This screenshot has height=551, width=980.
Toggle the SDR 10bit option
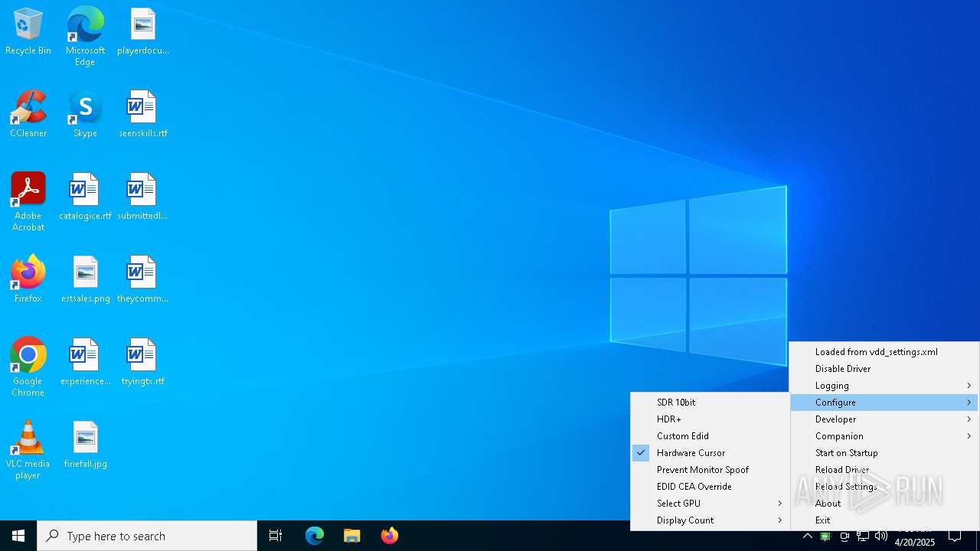710,403
